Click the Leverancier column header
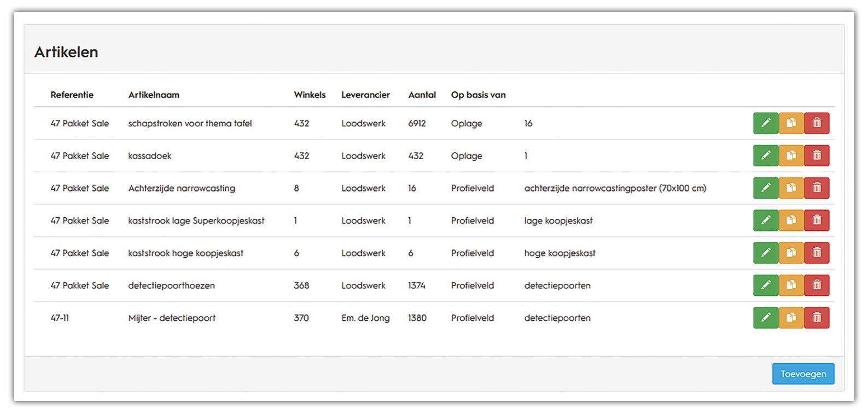 point(365,95)
